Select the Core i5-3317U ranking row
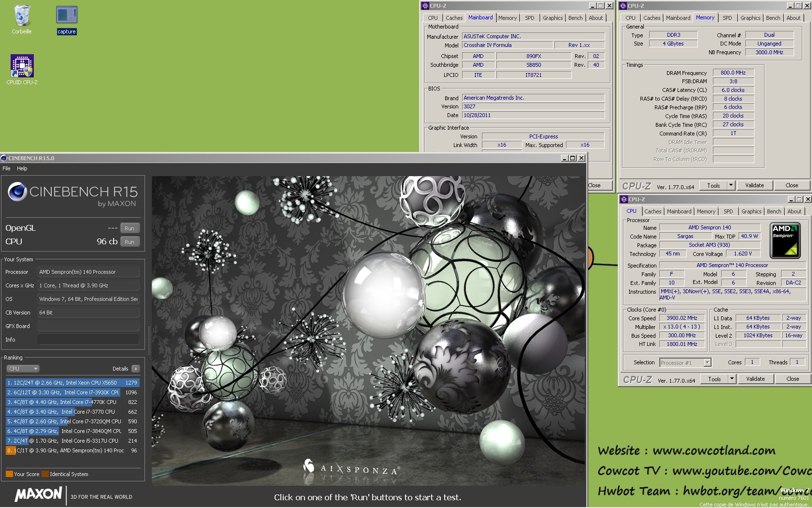This screenshot has width=812, height=508. pos(72,441)
